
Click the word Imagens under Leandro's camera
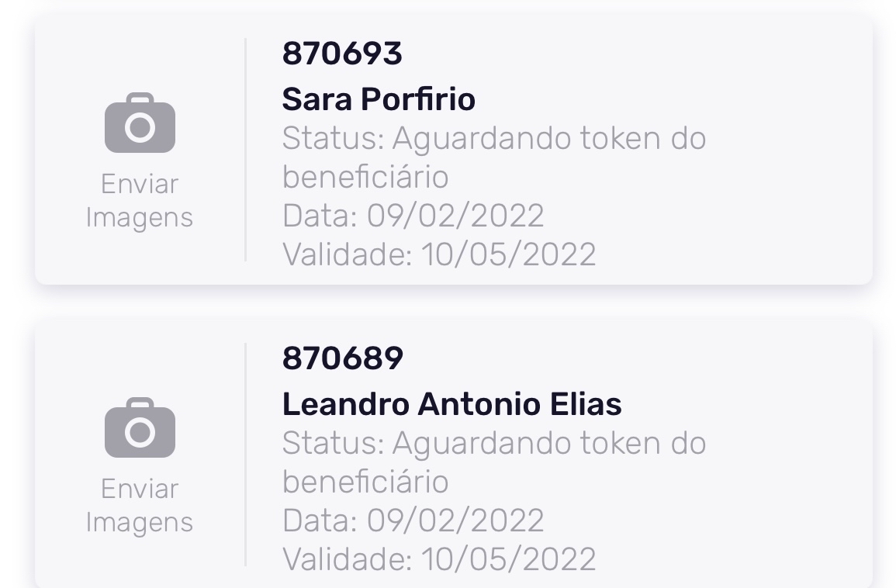click(140, 522)
